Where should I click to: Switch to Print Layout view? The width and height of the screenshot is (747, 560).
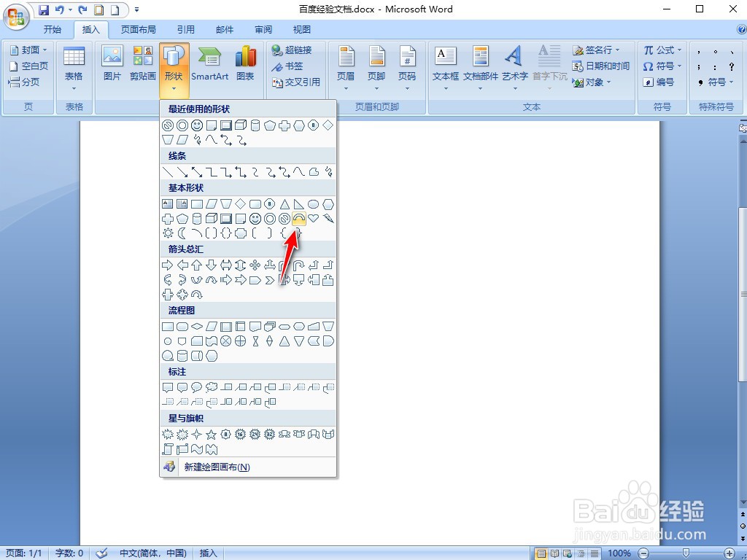point(541,553)
